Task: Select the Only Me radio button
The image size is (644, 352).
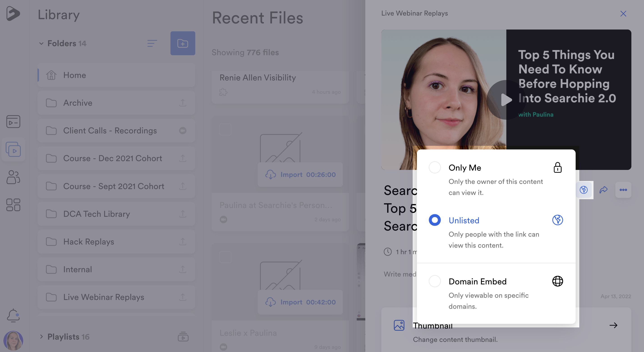Action: tap(435, 167)
